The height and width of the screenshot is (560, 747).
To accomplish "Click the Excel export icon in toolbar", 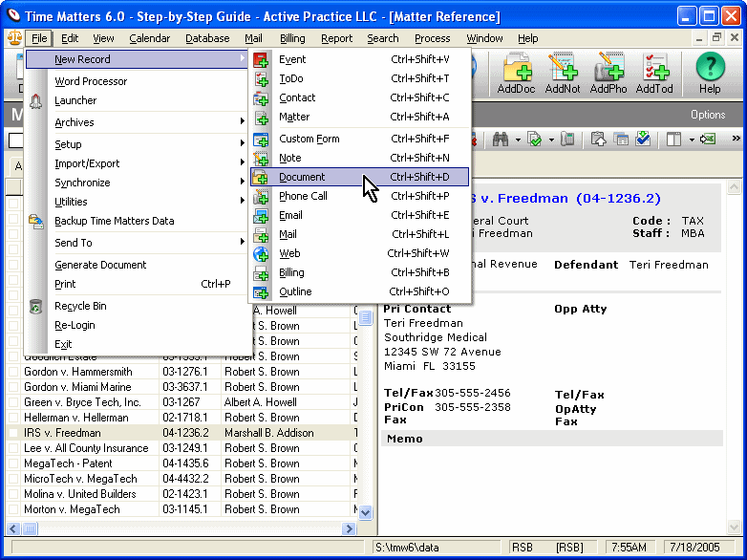I will pos(708,140).
